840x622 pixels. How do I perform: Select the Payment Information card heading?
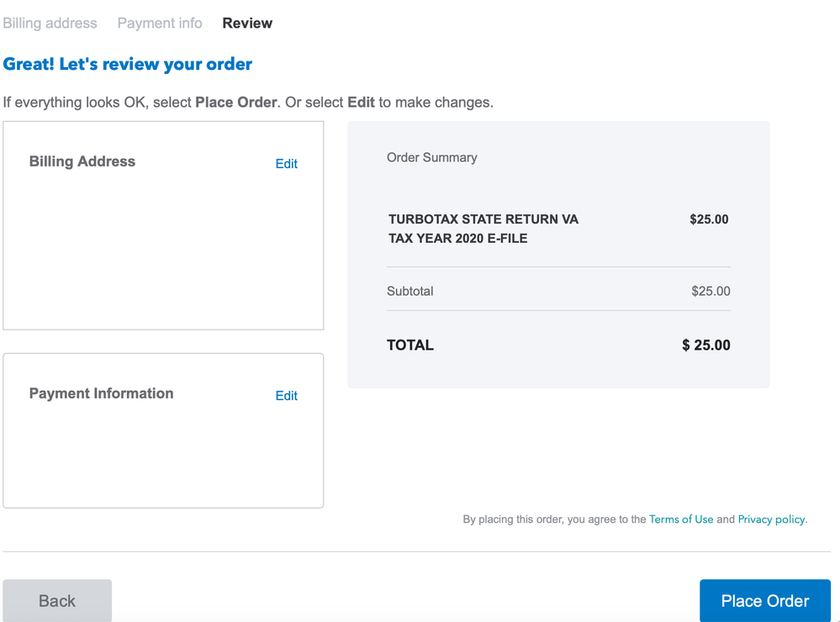click(101, 393)
